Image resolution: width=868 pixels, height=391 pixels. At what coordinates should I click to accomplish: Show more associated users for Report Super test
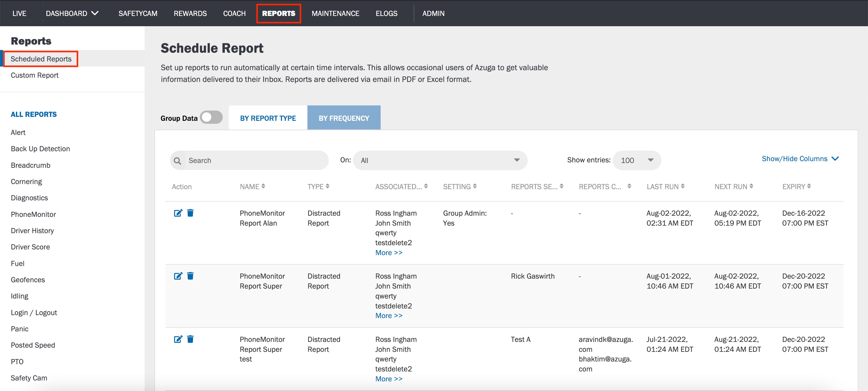(x=389, y=379)
